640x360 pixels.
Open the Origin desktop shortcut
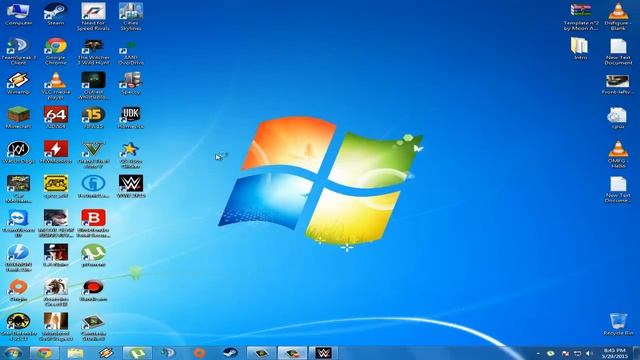click(18, 290)
